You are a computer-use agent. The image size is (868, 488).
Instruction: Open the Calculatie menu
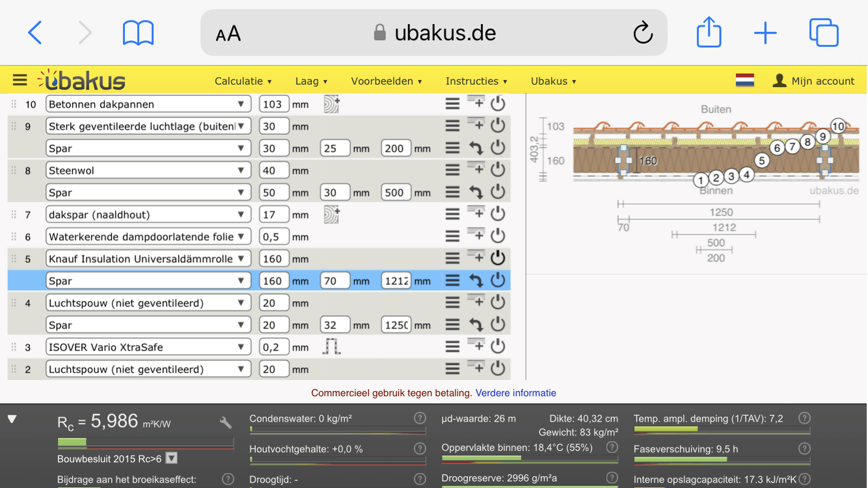(x=243, y=81)
